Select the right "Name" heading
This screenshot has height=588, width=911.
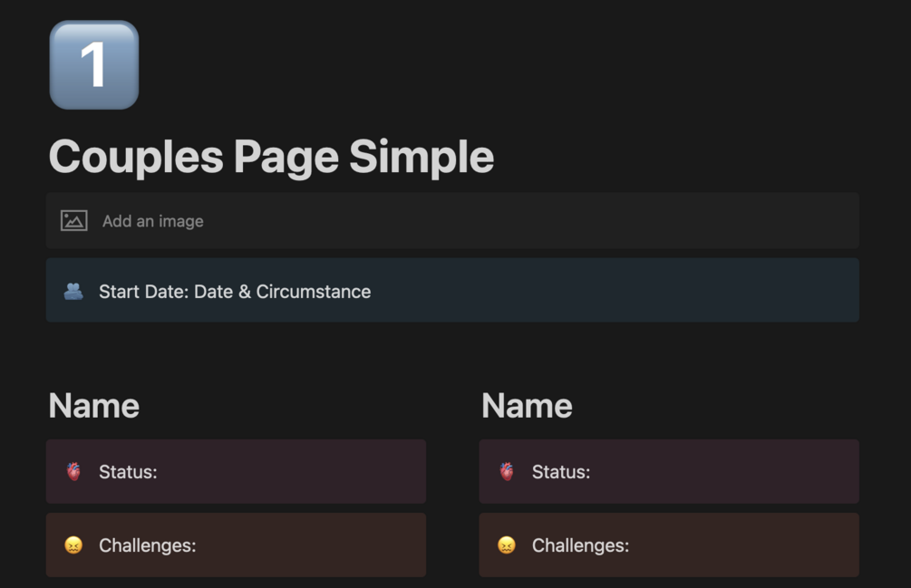(527, 406)
